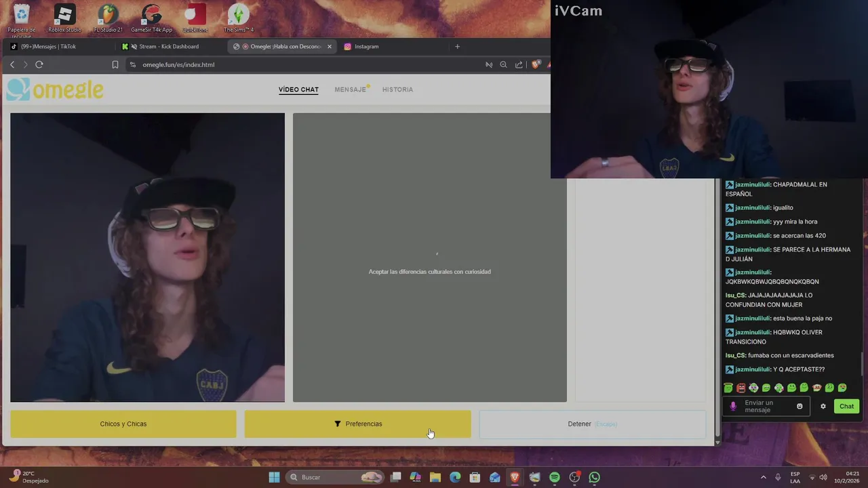868x488 pixels.
Task: Open Microsoft Store from taskbar
Action: click(475, 477)
